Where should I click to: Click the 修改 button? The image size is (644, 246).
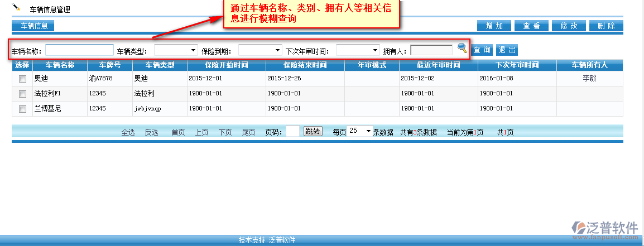coord(569,26)
